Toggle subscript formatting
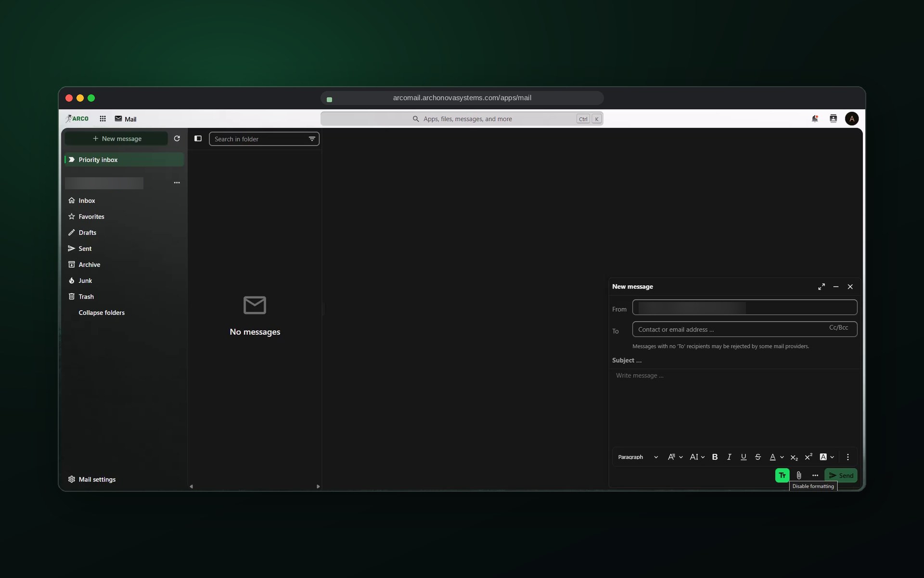 [x=794, y=457]
